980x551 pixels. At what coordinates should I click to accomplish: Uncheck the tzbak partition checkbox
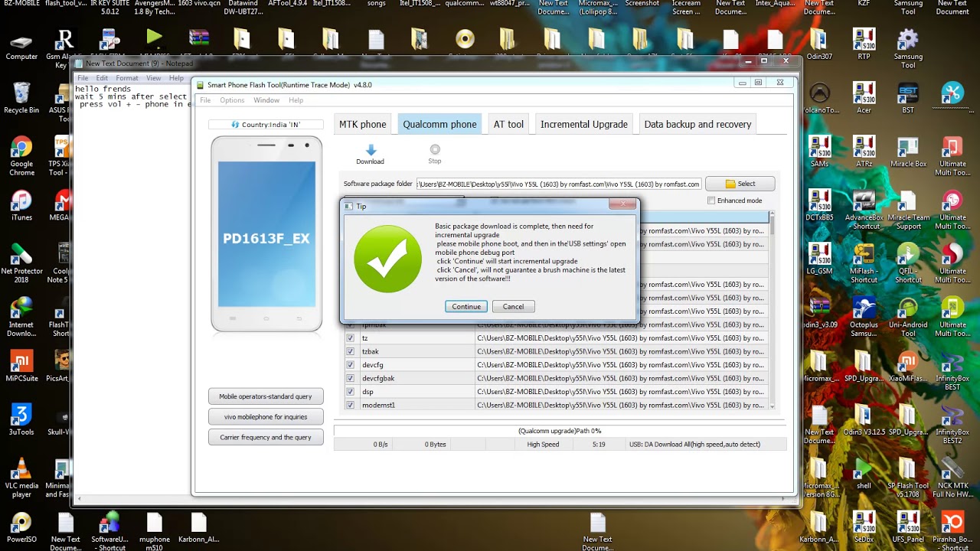point(350,351)
